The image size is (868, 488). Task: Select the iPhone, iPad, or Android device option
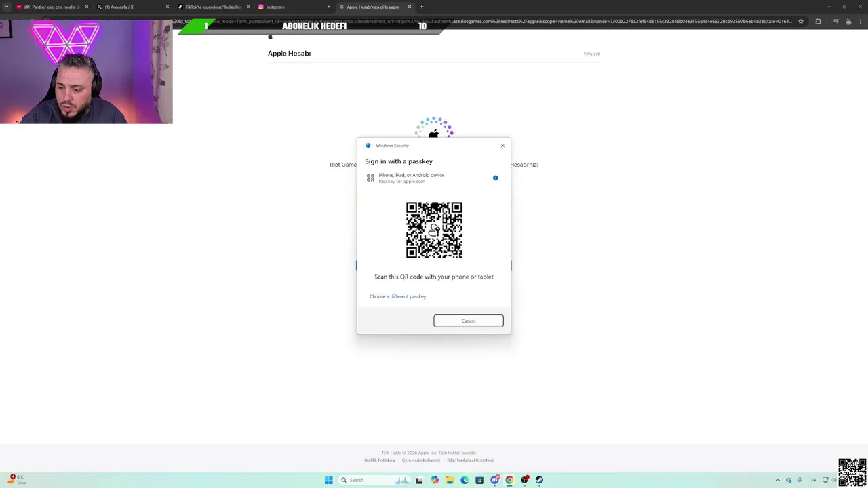434,178
